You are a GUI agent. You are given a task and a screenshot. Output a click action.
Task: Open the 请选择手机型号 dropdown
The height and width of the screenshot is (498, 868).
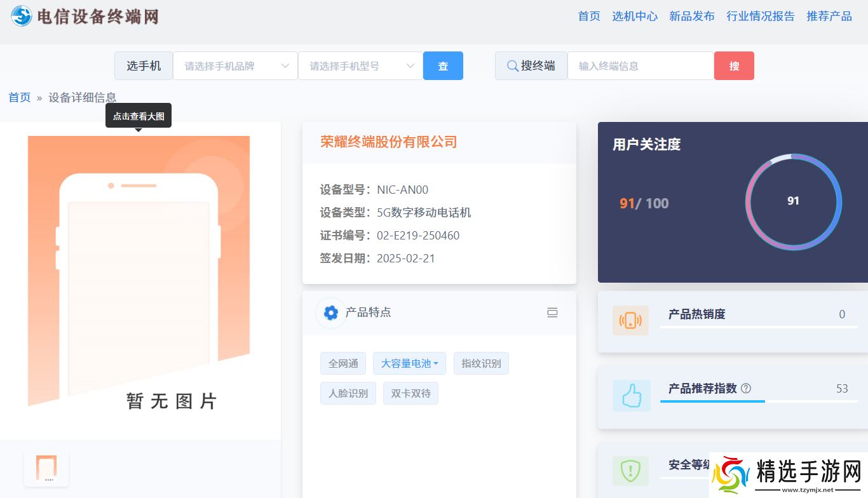[360, 66]
